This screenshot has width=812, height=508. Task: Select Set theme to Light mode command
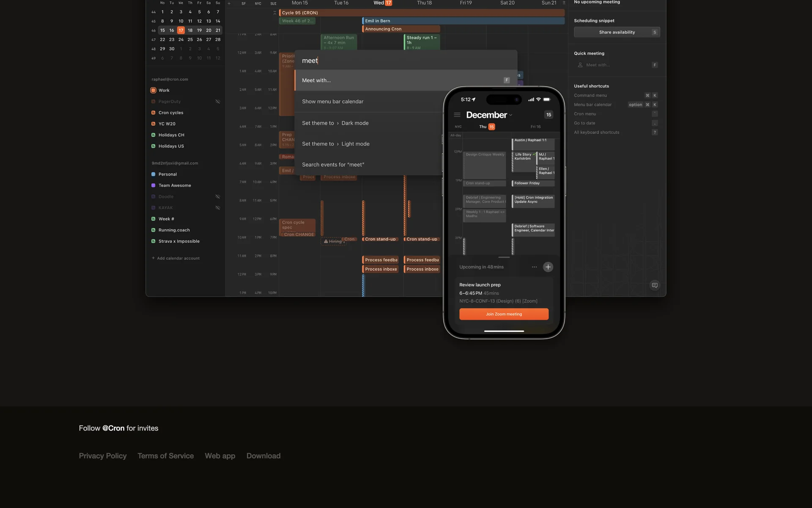[335, 144]
